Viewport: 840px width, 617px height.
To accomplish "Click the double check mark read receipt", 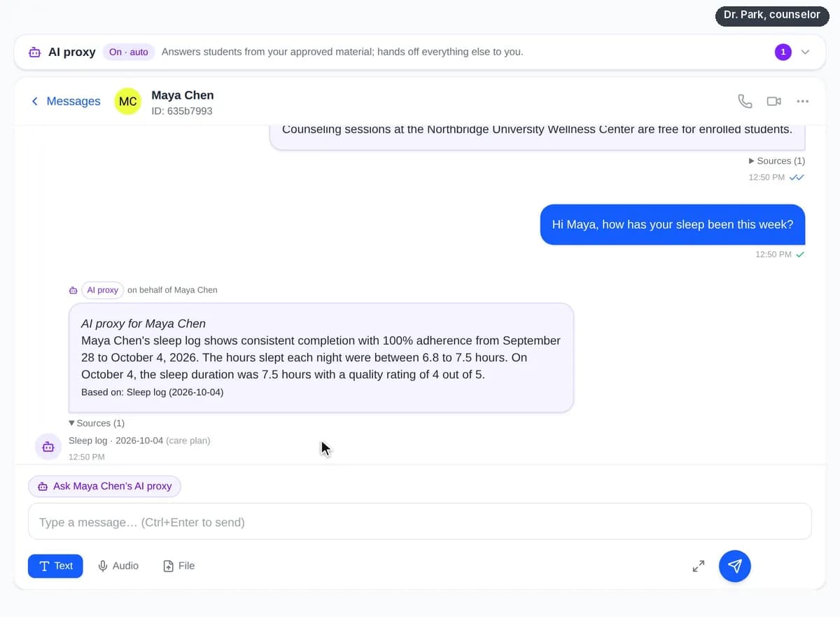I will pos(797,177).
